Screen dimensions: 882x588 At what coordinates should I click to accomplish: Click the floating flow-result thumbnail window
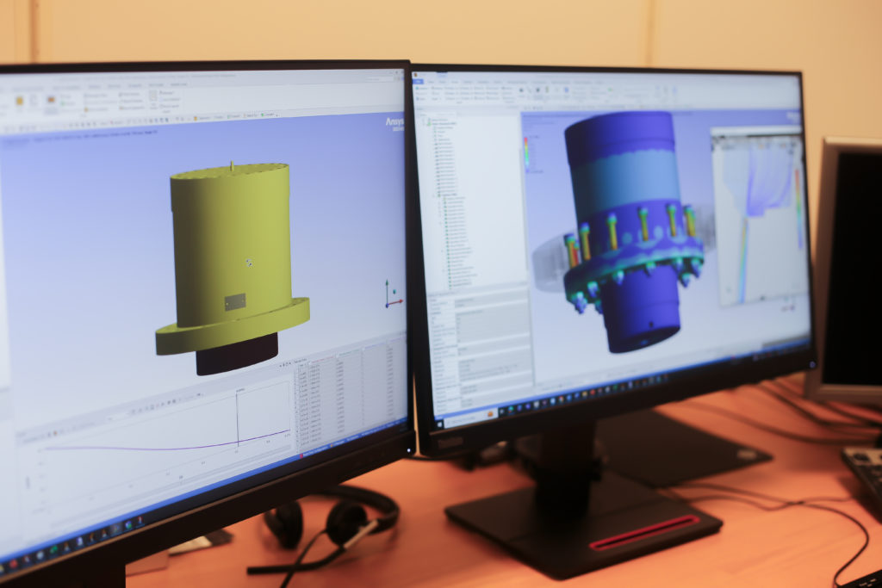(x=758, y=215)
